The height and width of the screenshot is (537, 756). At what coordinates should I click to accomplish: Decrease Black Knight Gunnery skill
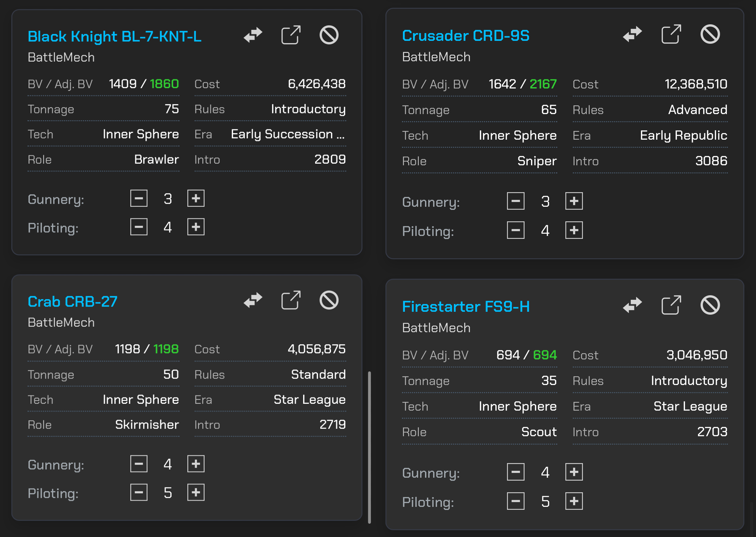click(x=139, y=198)
